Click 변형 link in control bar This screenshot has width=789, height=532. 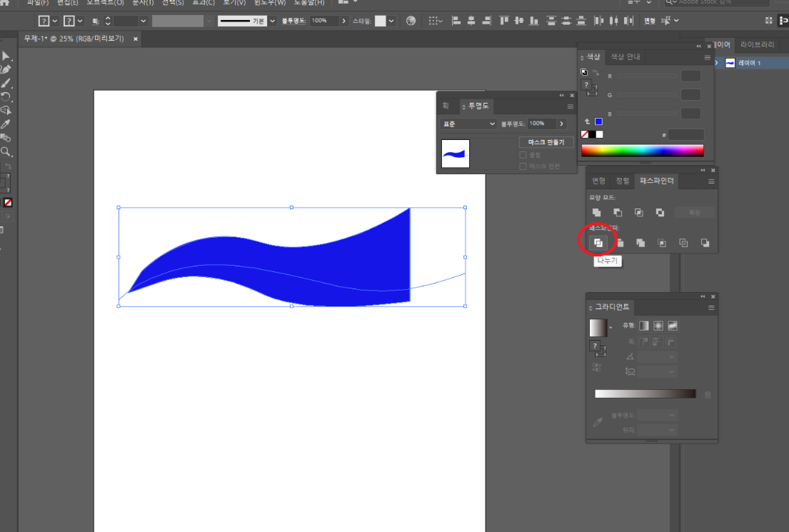point(650,21)
